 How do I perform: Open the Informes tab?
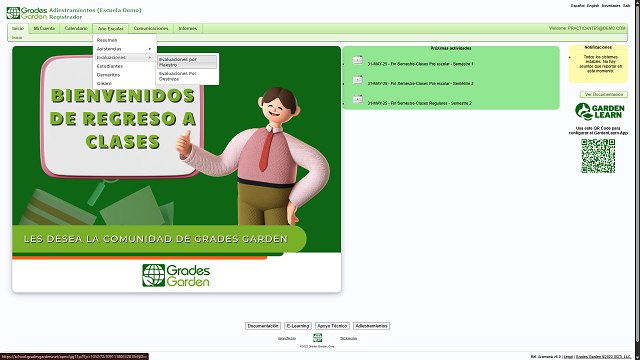(x=188, y=28)
